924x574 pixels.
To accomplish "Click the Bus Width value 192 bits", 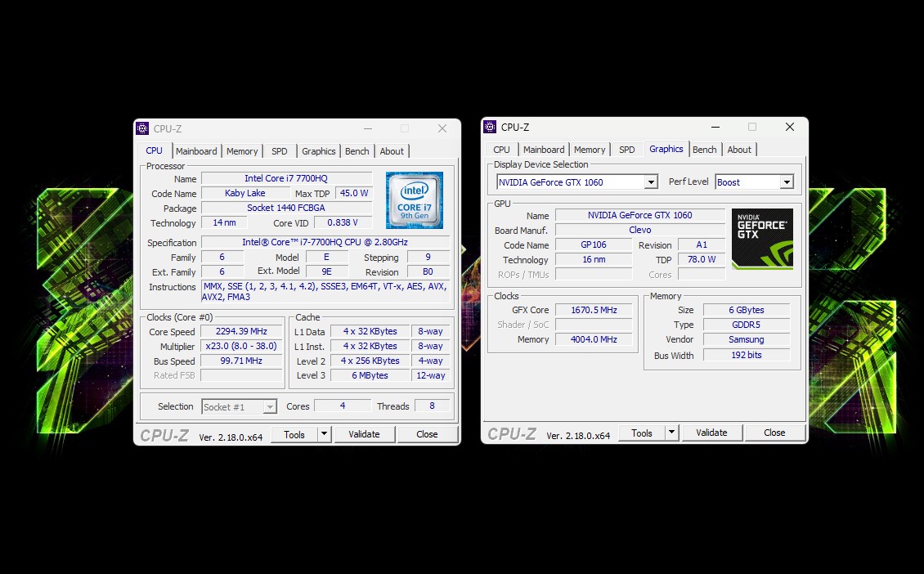I will coord(746,355).
